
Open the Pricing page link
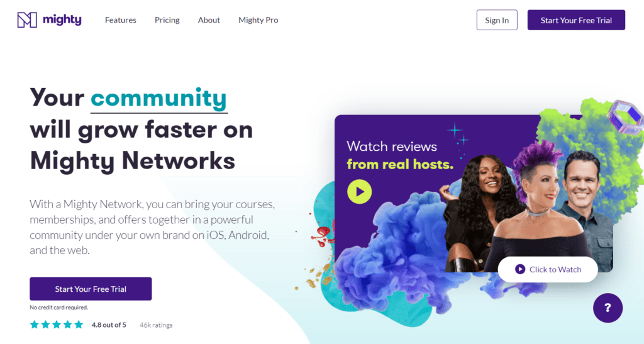(167, 19)
